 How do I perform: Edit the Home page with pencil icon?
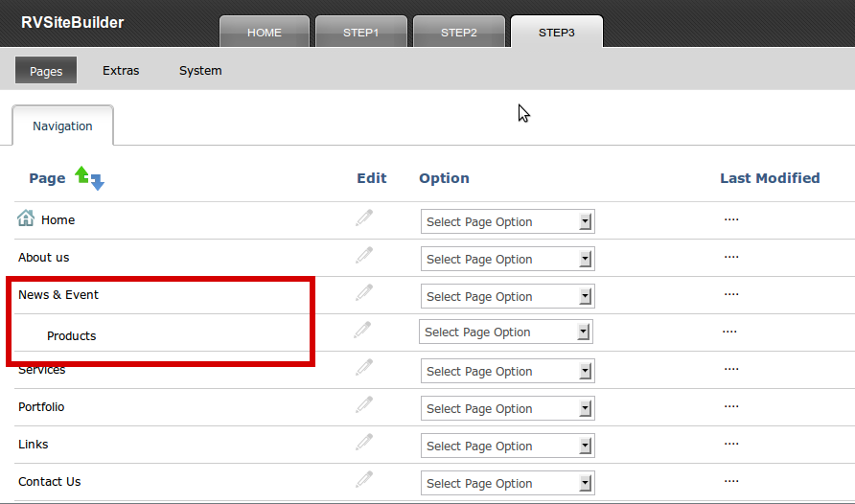click(x=364, y=218)
